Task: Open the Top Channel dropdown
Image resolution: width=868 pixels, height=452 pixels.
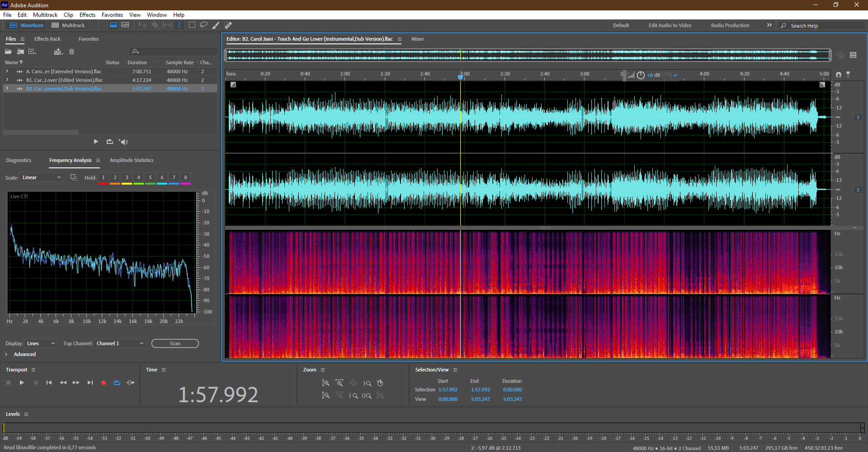Action: tap(120, 343)
